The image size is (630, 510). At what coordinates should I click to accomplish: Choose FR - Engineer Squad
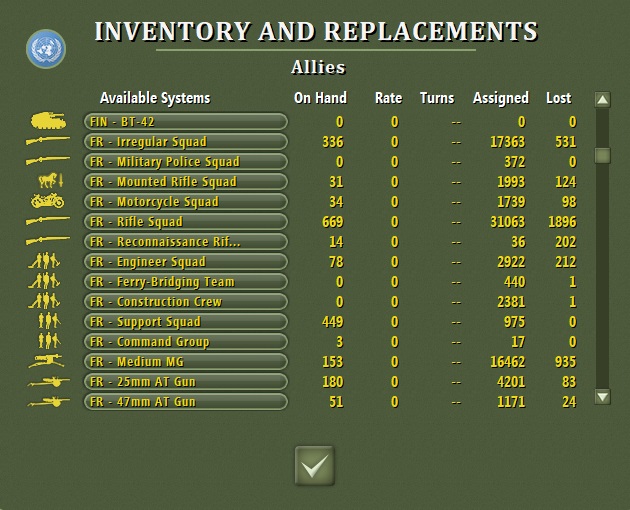pyautogui.click(x=186, y=262)
